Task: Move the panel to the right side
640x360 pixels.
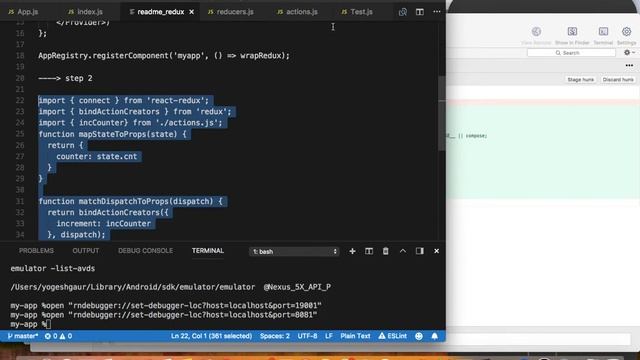Action: (420, 251)
